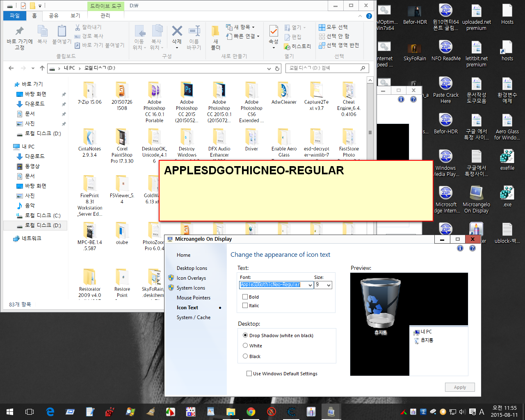Open the System / Cache section
The image size is (525, 420).
pos(194,317)
